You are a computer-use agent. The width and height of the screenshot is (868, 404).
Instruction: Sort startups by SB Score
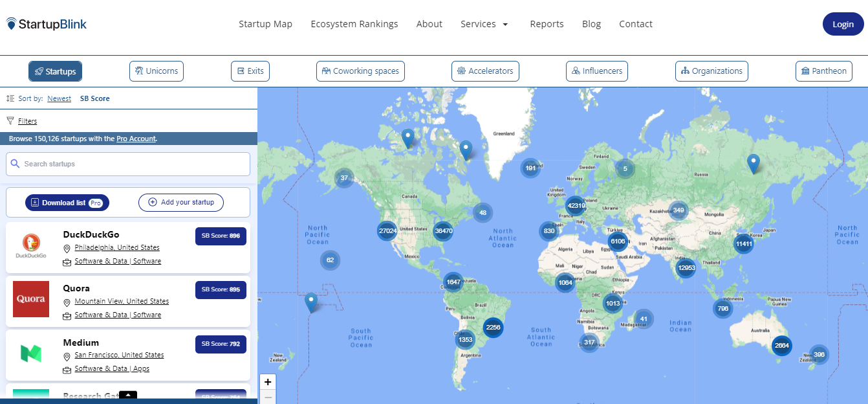(x=95, y=98)
